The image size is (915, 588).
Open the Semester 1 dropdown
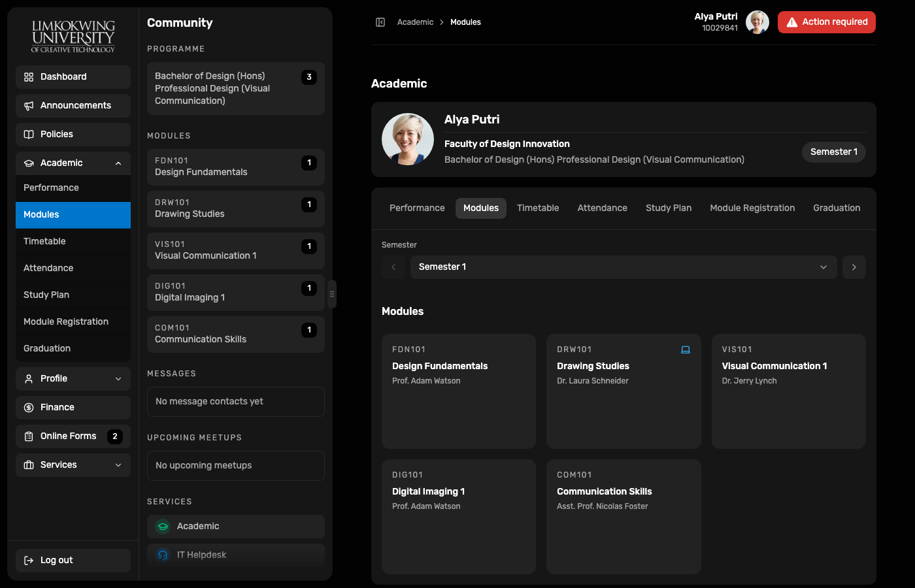coord(624,267)
